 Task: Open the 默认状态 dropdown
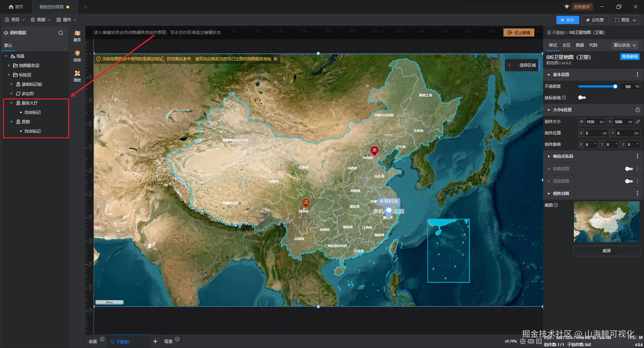[x=625, y=45]
